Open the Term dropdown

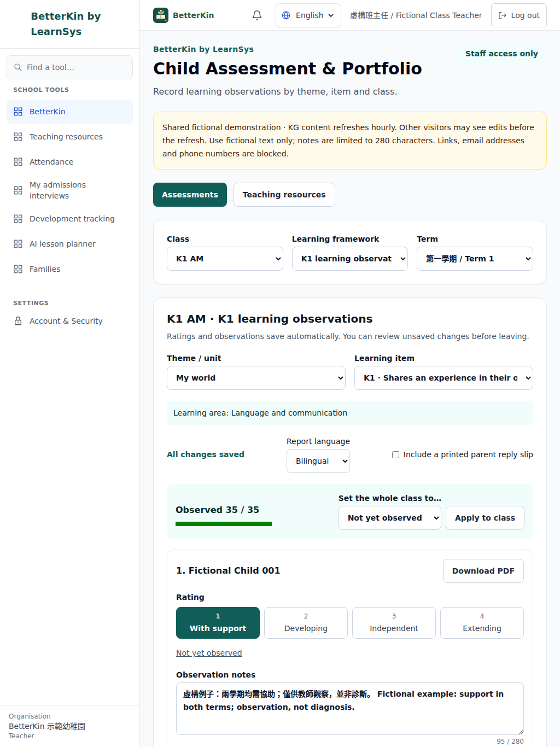[x=475, y=259]
